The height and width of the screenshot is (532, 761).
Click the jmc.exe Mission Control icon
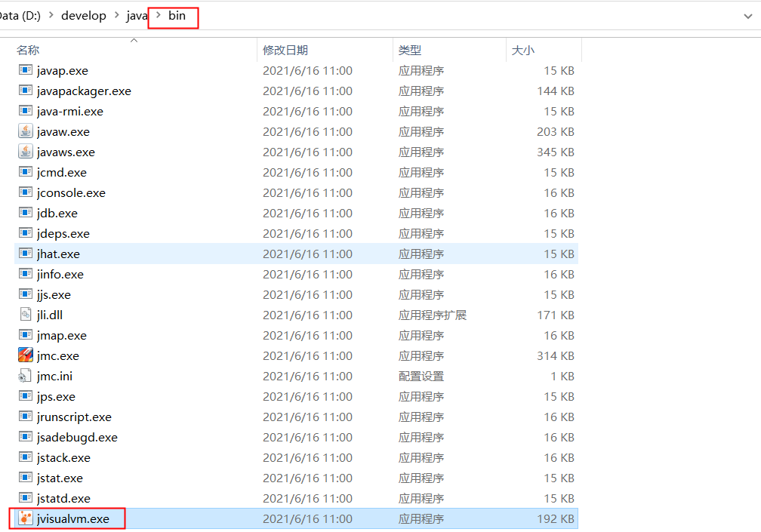pyautogui.click(x=25, y=355)
